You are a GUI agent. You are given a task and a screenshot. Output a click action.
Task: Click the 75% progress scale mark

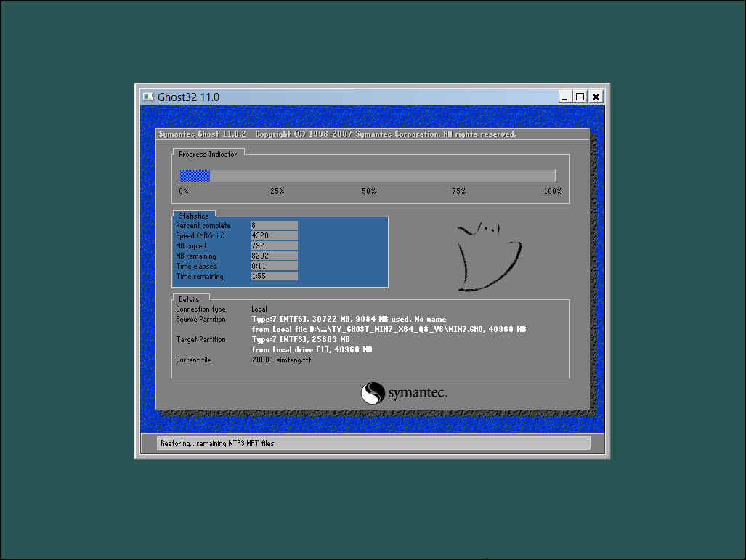pyautogui.click(x=459, y=191)
